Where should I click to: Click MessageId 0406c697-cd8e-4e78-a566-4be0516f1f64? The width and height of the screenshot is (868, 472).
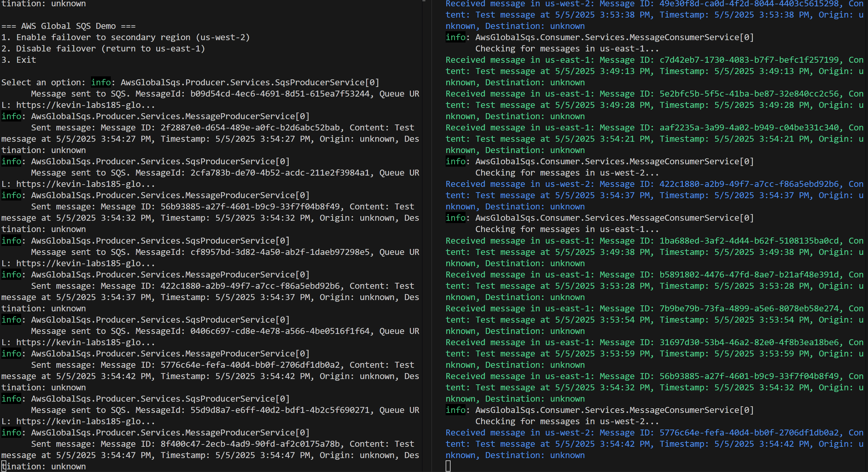pyautogui.click(x=280, y=331)
